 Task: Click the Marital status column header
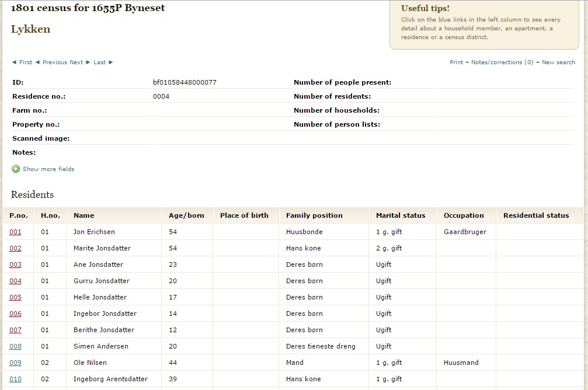401,215
